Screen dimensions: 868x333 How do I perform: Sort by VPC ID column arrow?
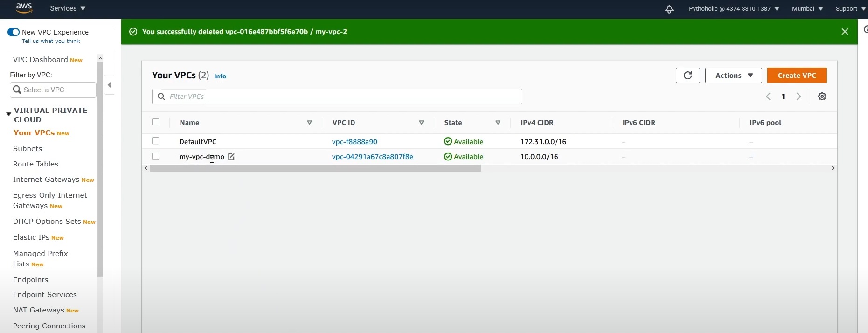tap(422, 123)
